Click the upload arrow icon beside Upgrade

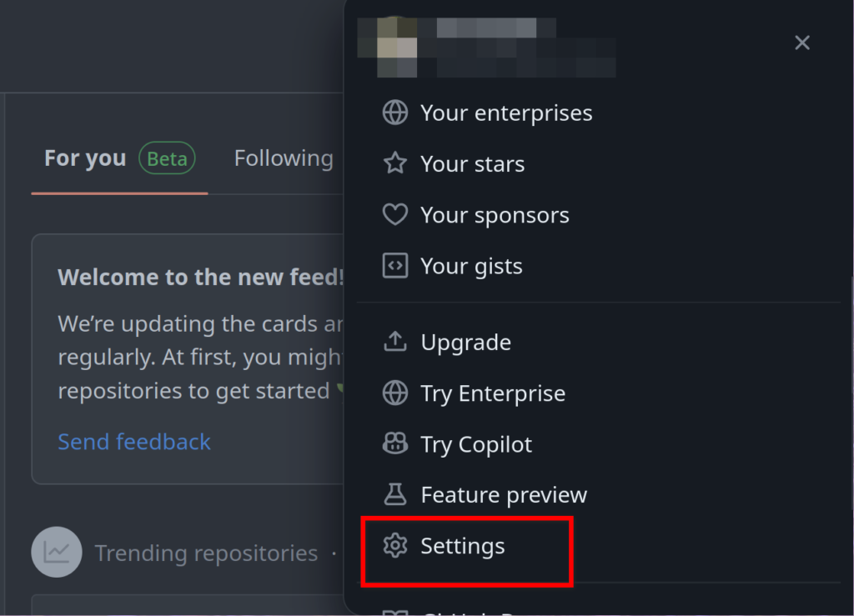tap(394, 342)
